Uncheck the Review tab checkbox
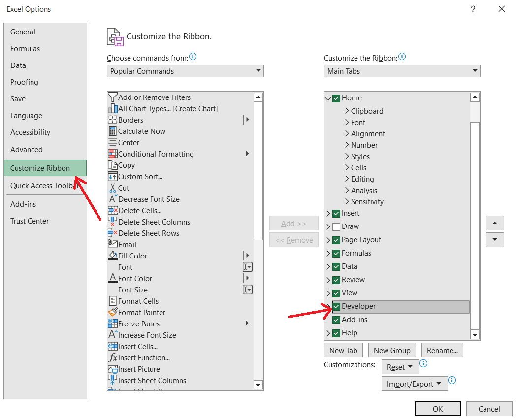The image size is (516, 420). [336, 280]
